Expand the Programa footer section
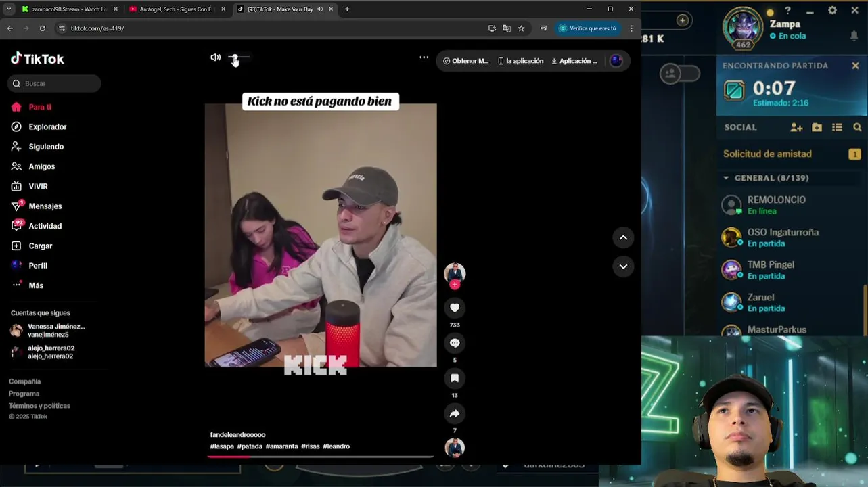This screenshot has height=487, width=868. tap(24, 394)
